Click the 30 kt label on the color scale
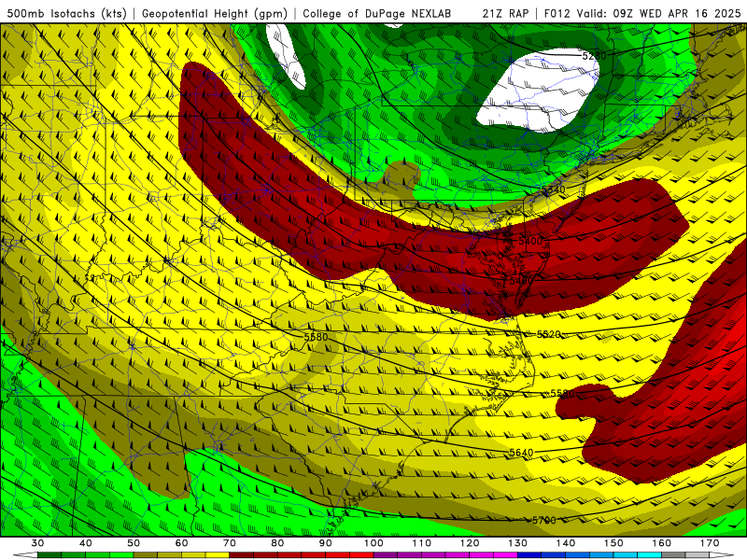The image size is (747, 560). (37, 543)
